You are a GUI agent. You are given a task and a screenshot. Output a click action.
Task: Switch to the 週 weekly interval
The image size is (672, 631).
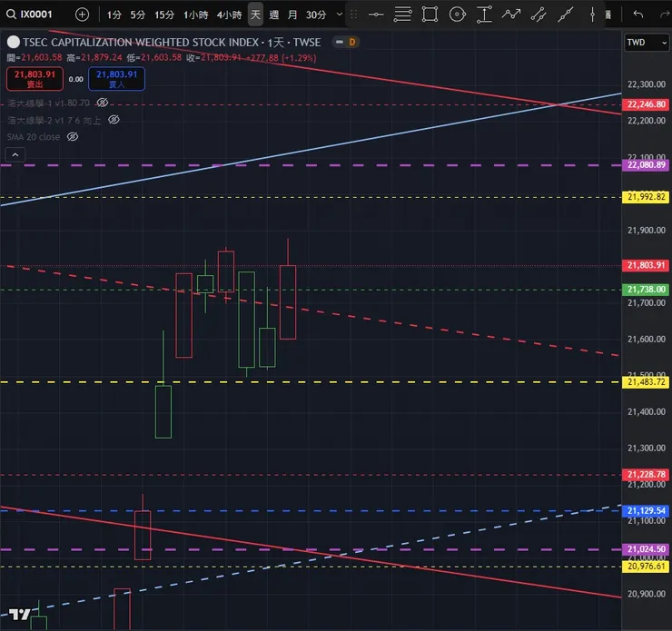(x=274, y=15)
